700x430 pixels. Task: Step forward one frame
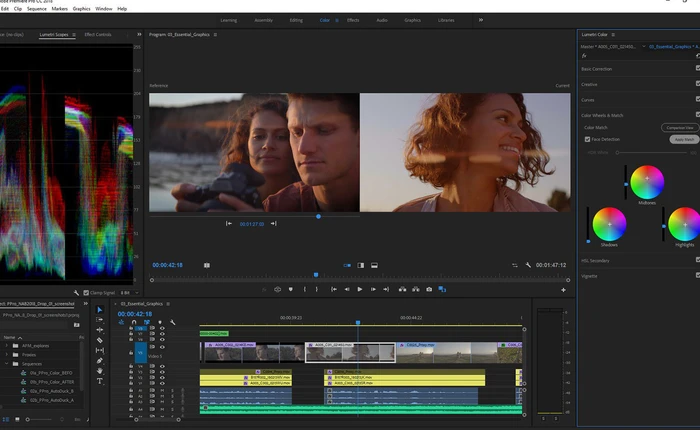pos(373,289)
